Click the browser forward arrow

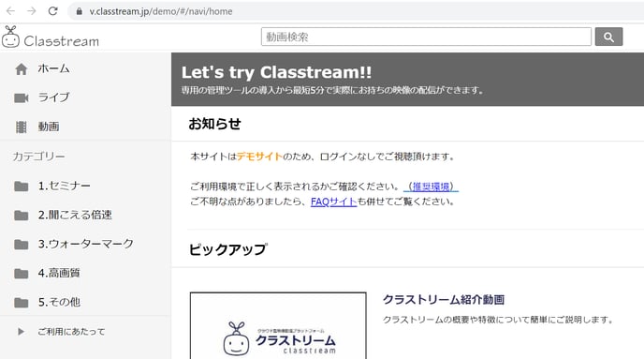click(32, 11)
